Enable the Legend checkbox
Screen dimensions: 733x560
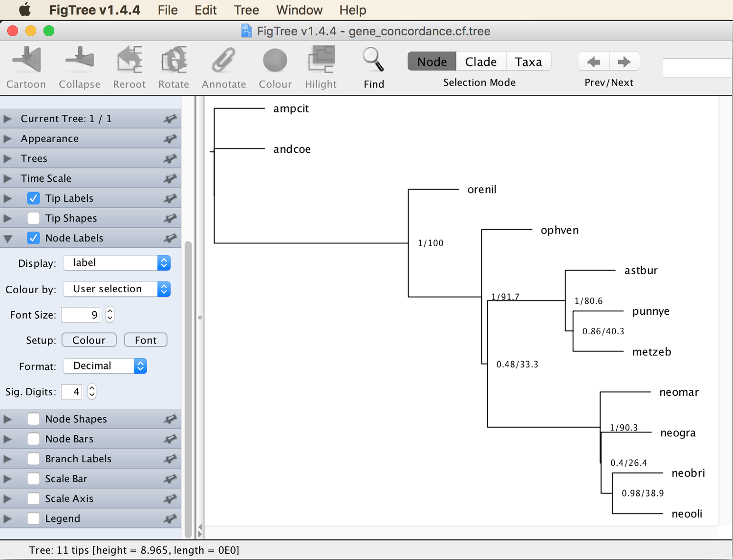click(x=33, y=518)
